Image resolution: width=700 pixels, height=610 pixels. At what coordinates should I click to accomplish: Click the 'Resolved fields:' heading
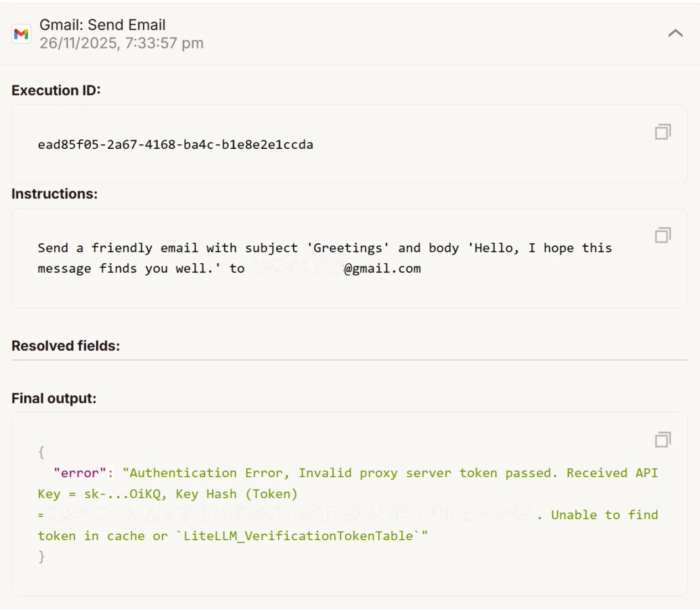click(65, 346)
